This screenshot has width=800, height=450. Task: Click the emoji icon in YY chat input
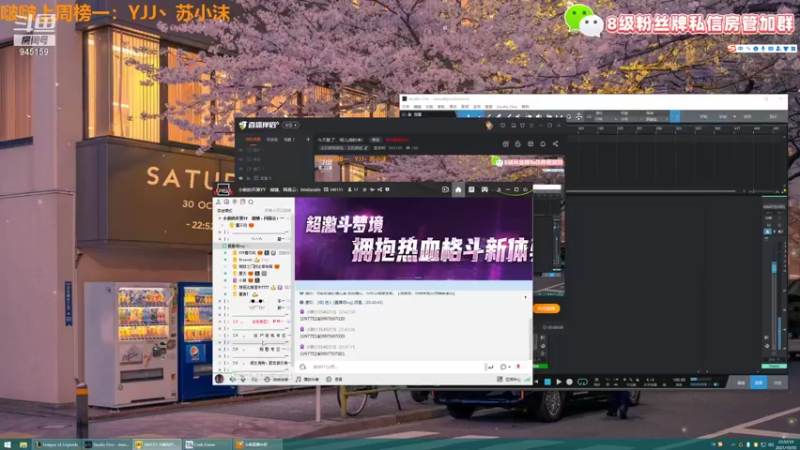pos(303,367)
